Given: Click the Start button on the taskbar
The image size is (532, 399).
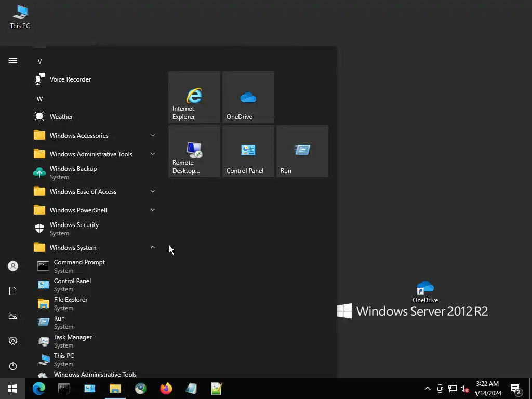Looking at the screenshot, I should 12,389.
